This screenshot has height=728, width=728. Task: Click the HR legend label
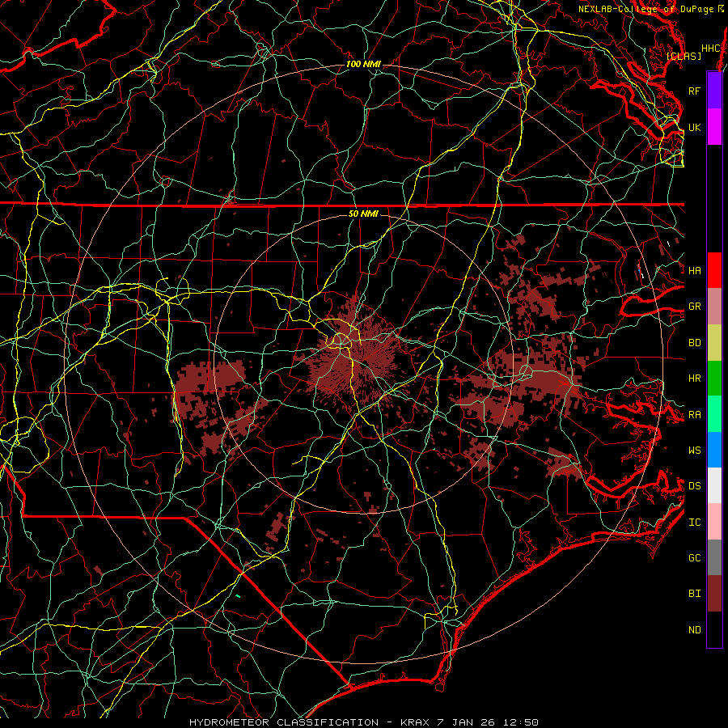(694, 379)
